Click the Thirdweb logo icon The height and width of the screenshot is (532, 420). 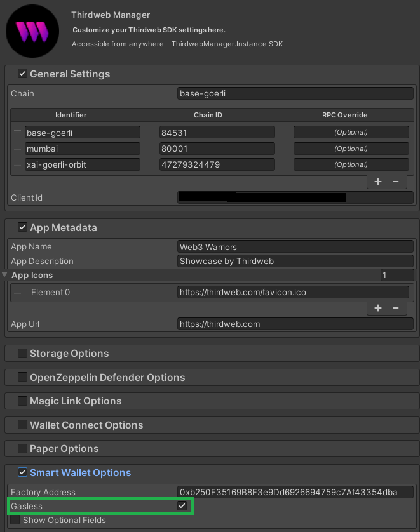tap(32, 31)
